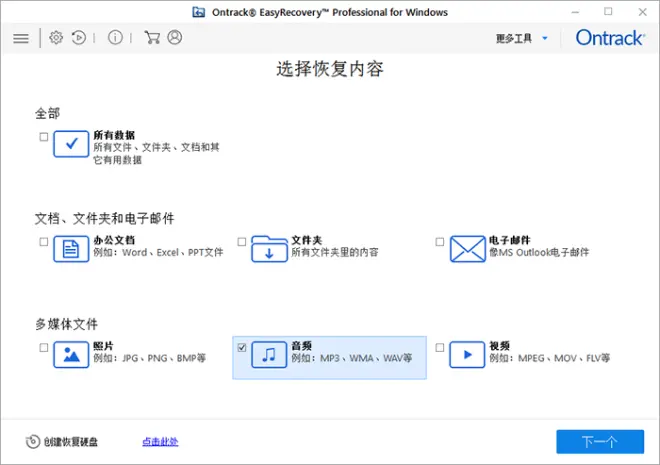The width and height of the screenshot is (660, 465).
Task: Click the 全部 section heading
Action: click(48, 113)
